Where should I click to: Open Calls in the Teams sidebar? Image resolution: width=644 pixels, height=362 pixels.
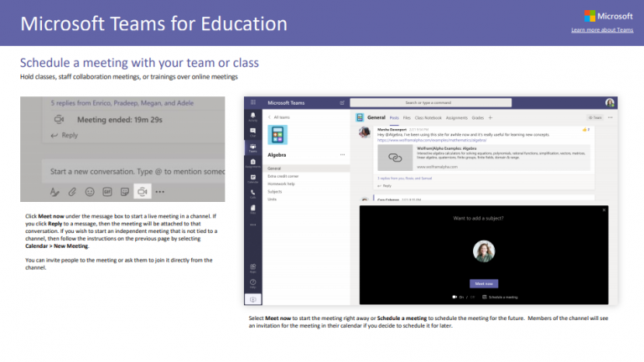253,194
